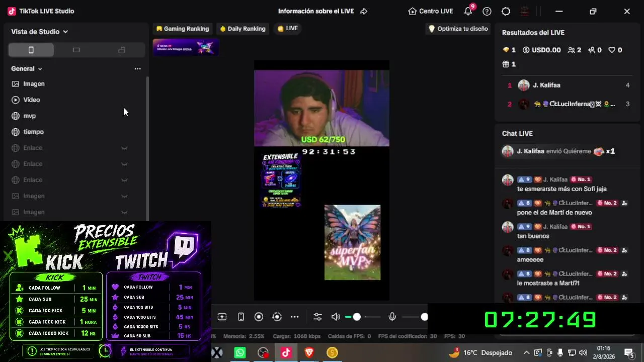The width and height of the screenshot is (644, 362).
Task: Click chat message "pone el de Martí de nuevo"
Action: coord(554,213)
